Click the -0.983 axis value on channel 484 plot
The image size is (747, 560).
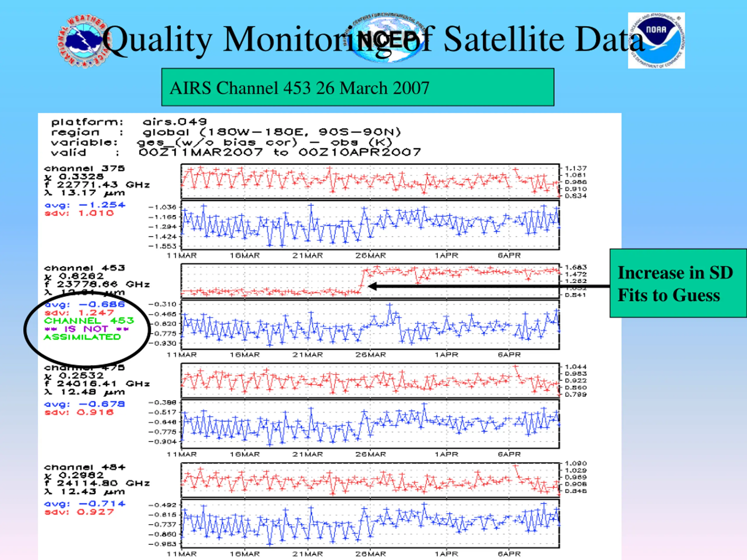163,544
